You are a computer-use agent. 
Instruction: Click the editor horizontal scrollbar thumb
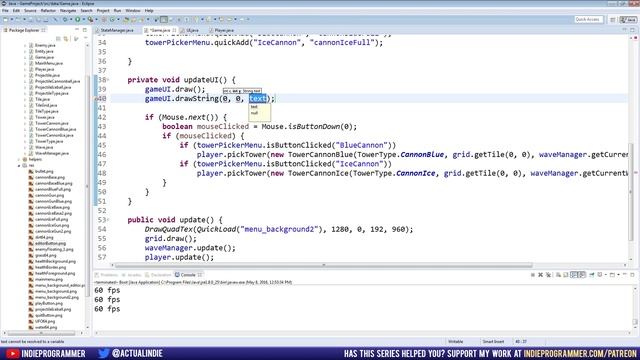coord(323,265)
